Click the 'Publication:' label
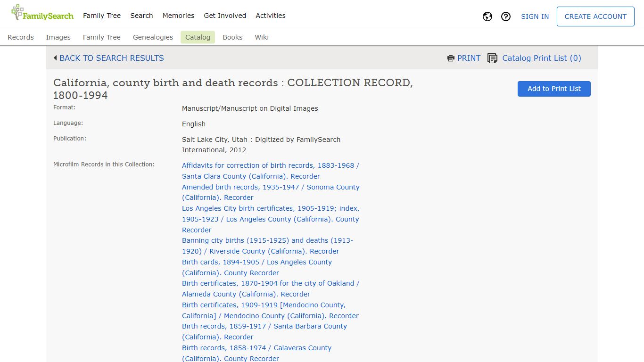This screenshot has width=644, height=362. tap(70, 139)
